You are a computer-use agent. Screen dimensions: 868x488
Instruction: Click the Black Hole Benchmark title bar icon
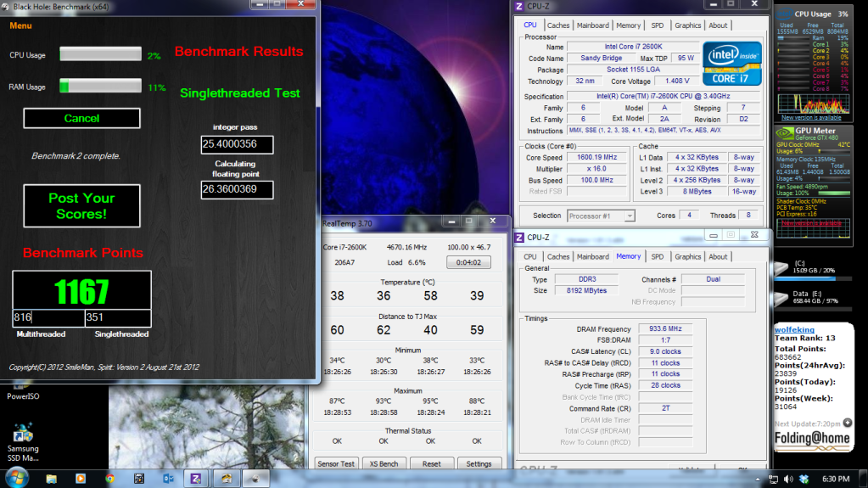coord(6,7)
